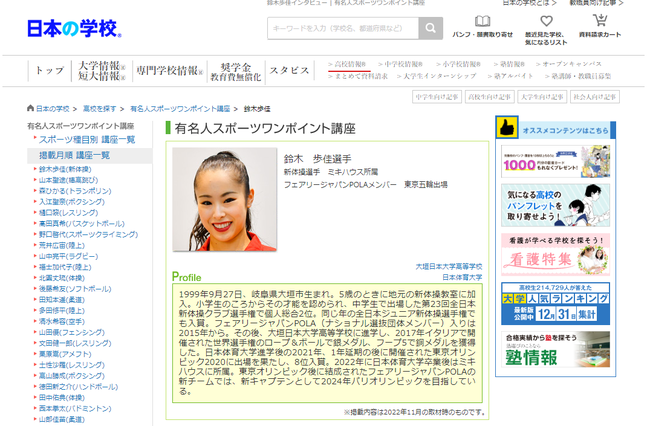Open the 大垣日本大学高等学校 link

[x=448, y=266]
